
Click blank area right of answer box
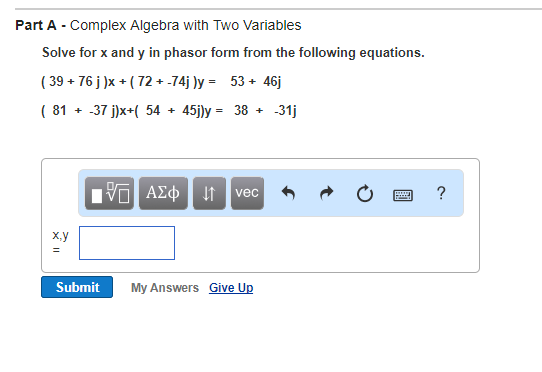pos(325,243)
